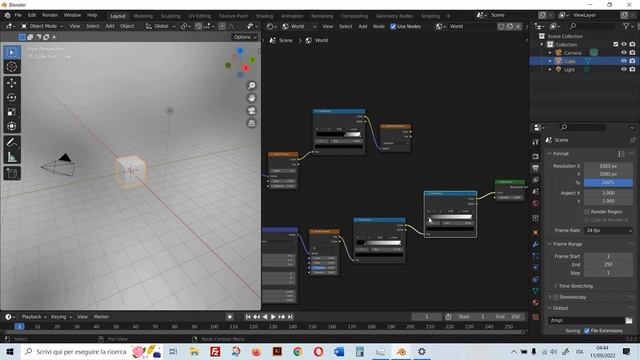640x360 pixels.
Task: Expand the Camera item in outliner
Action: click(550, 53)
